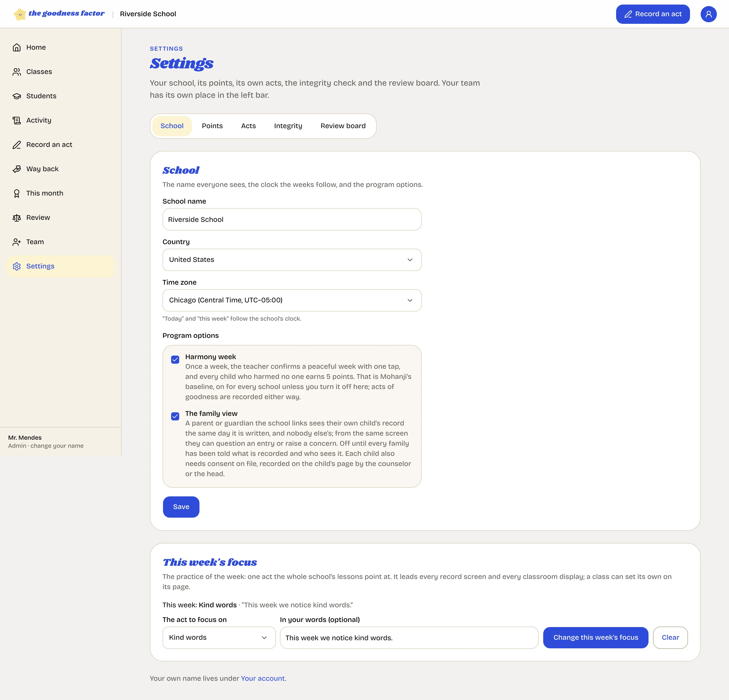The image size is (729, 700).
Task: Open the user account avatar icon
Action: tap(708, 14)
